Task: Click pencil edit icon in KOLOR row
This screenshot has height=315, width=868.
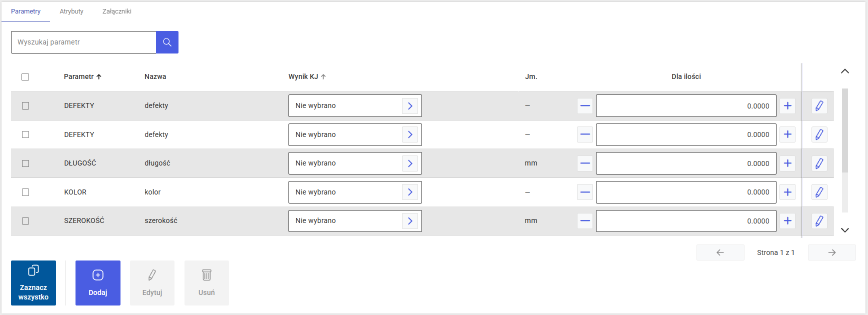Action: click(819, 192)
